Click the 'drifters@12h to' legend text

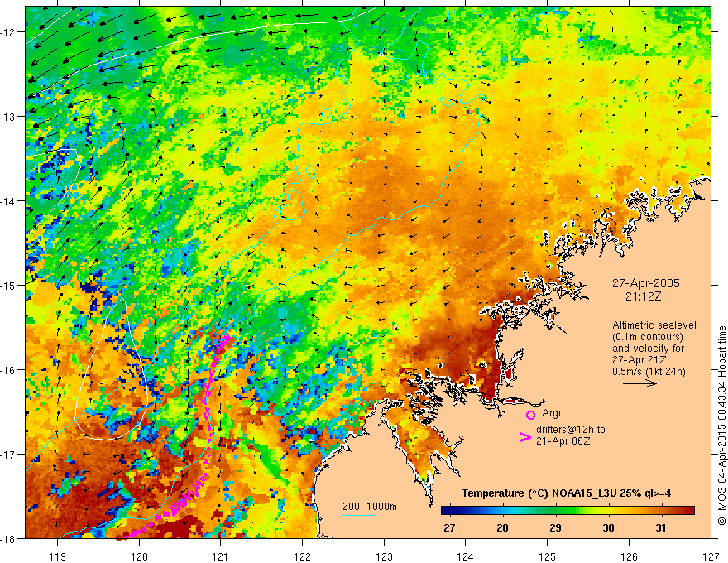pos(571,430)
